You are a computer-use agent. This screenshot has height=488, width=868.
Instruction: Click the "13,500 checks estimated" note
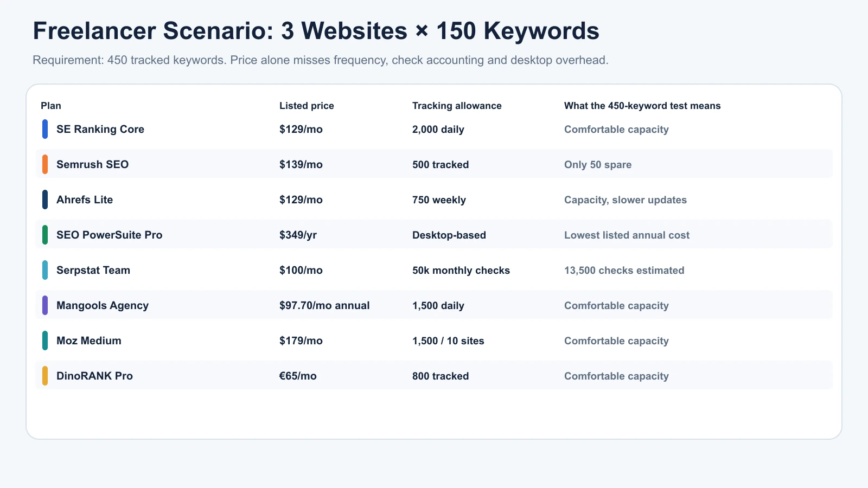tap(624, 271)
